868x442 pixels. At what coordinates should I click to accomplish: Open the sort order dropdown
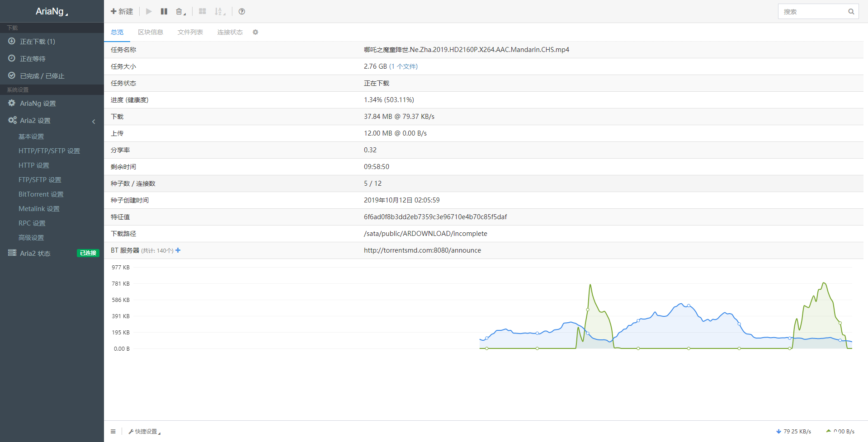(220, 11)
